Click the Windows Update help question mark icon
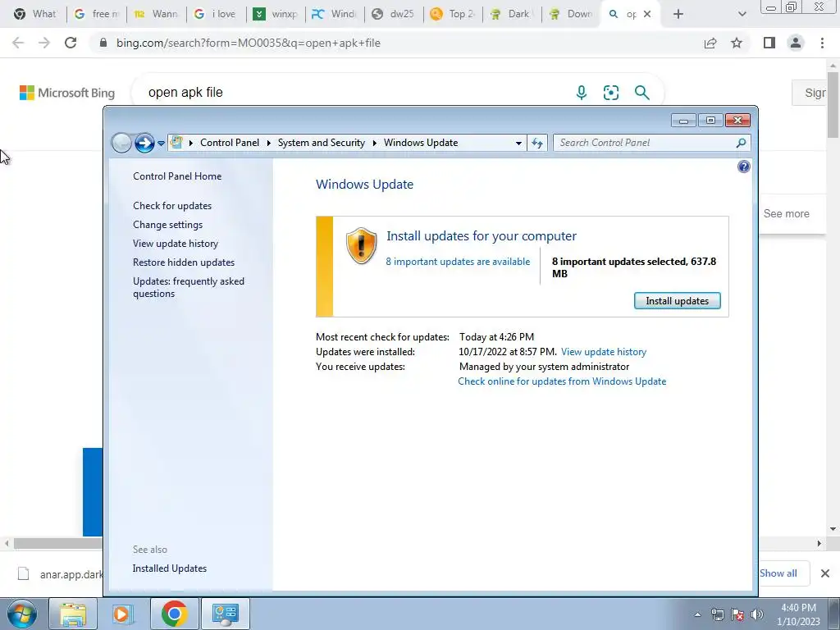This screenshot has height=630, width=840. coord(743,167)
